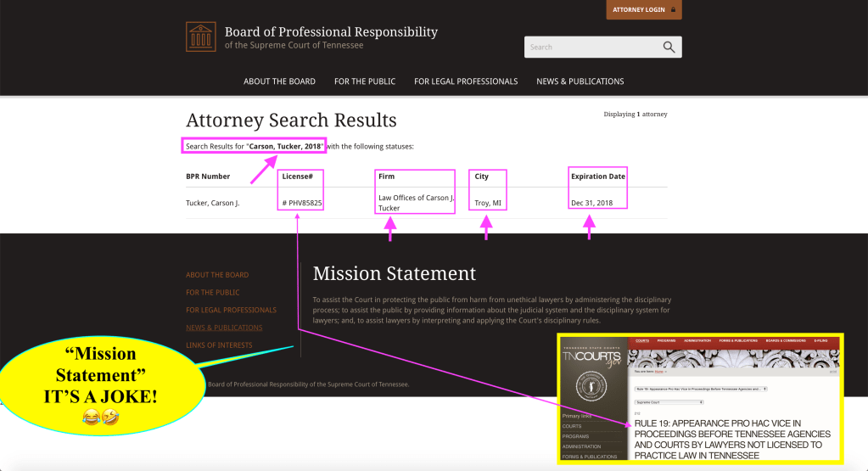
Task: Click footer link News & Publications
Action: 224,328
